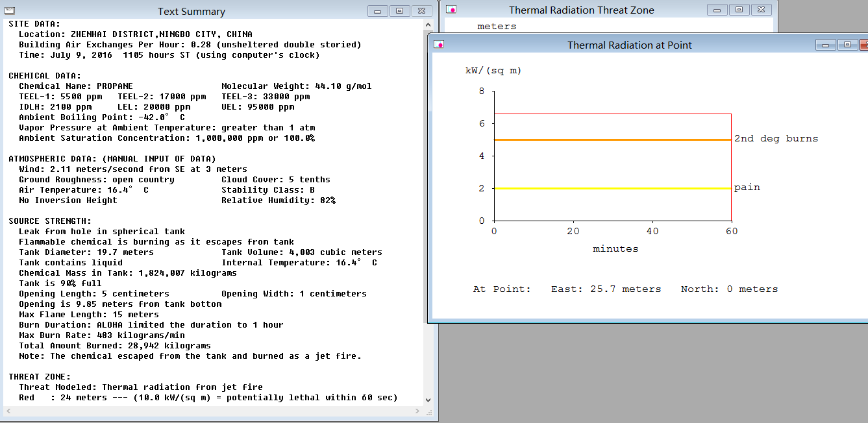Close the Thermal Radiation Threat Zone window
This screenshot has height=423, width=868.
tap(761, 10)
